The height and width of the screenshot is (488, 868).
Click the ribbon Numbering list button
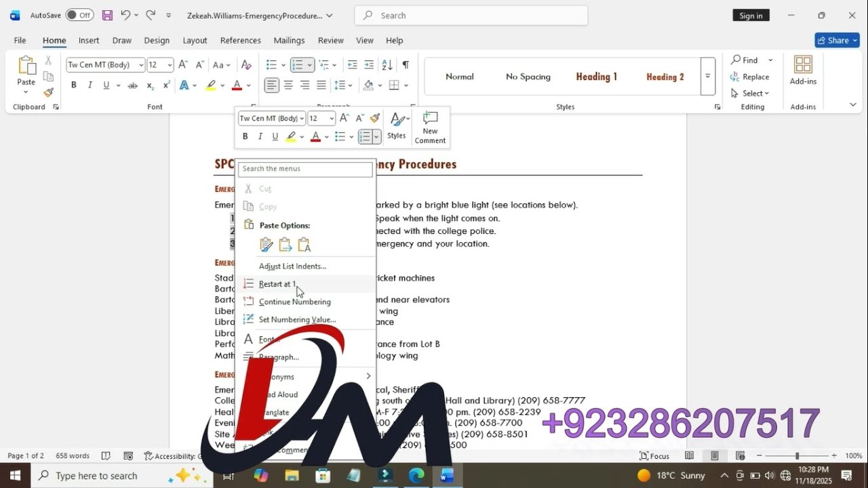[x=297, y=65]
